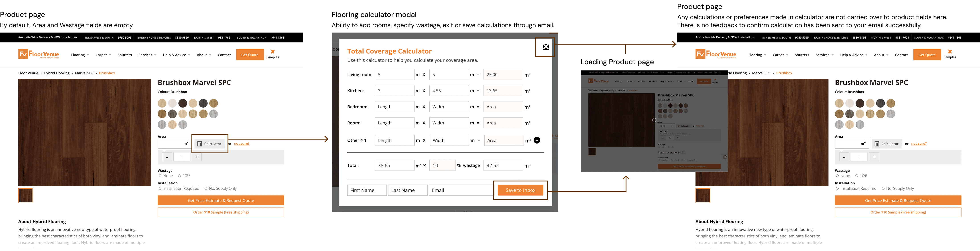
Task: Choose No, Supply Only on right product page
Action: click(883, 189)
